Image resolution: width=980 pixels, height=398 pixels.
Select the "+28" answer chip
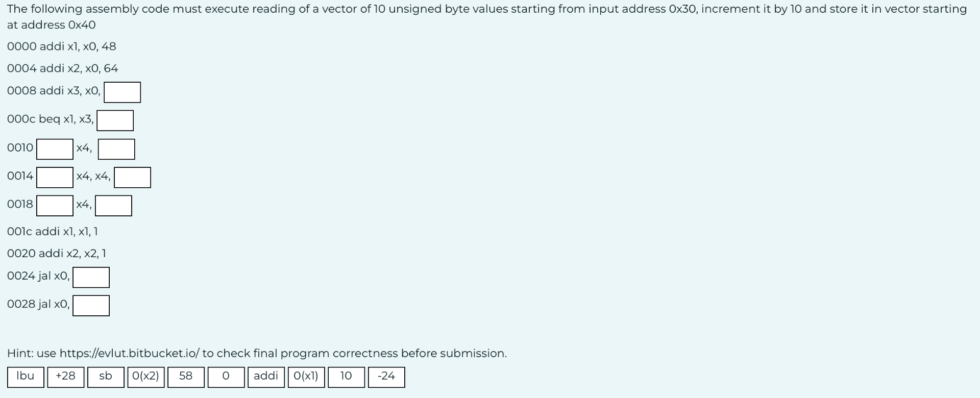pyautogui.click(x=66, y=377)
